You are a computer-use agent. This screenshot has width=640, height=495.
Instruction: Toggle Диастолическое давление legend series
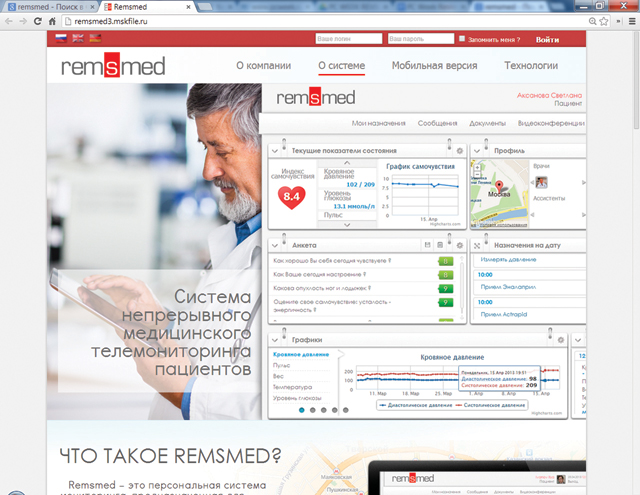point(416,405)
